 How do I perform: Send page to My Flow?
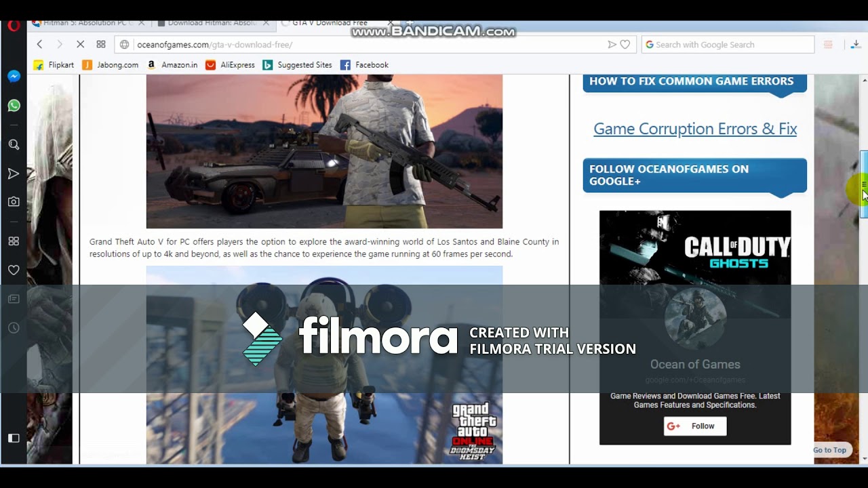tap(612, 45)
